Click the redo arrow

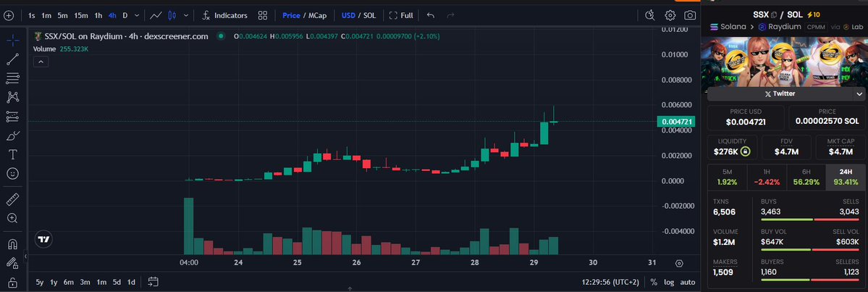point(450,15)
